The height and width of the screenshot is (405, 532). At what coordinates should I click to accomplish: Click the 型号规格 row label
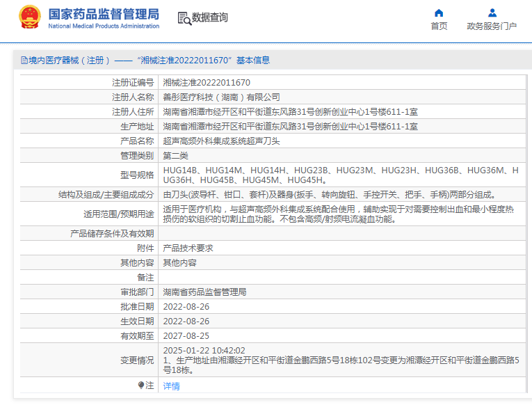[x=137, y=175]
